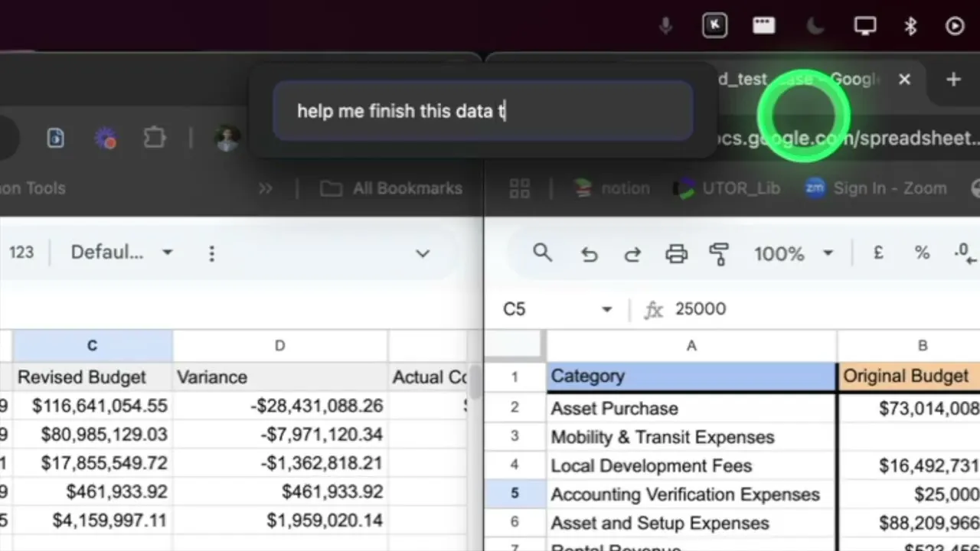This screenshot has height=551, width=980.
Task: Open a new browser tab with plus
Action: (953, 80)
